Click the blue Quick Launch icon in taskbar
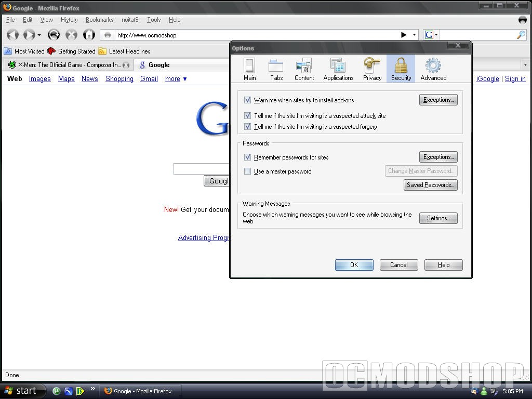Viewport: 532px width, 399px height. pyautogui.click(x=68, y=391)
